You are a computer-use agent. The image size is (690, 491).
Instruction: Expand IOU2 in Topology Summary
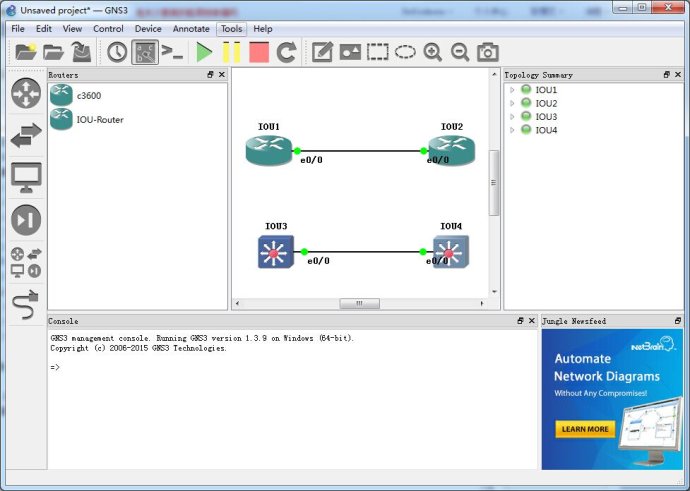click(x=512, y=103)
